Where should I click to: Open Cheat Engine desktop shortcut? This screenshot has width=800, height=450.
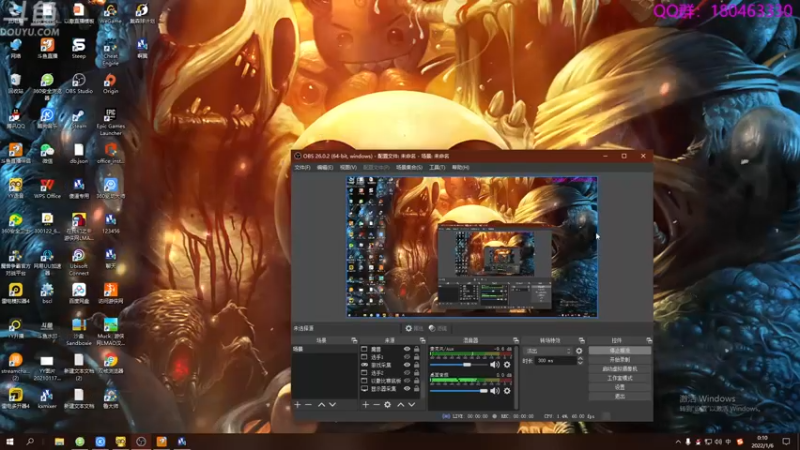[x=110, y=52]
